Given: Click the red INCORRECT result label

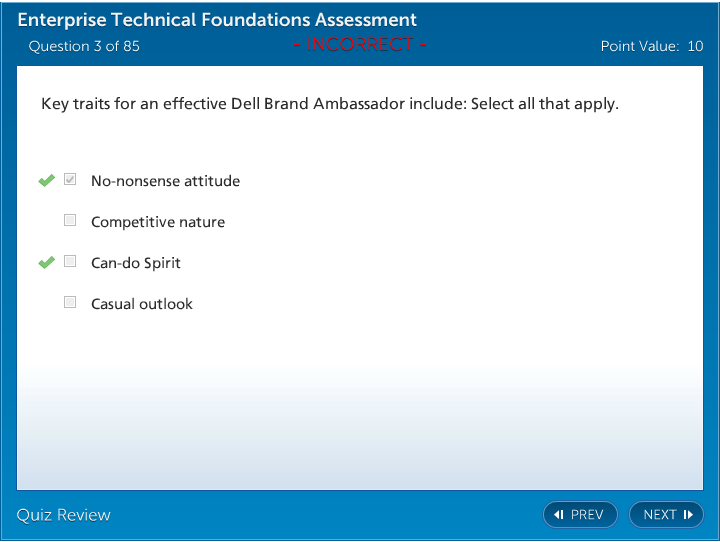Looking at the screenshot, I should click(360, 45).
